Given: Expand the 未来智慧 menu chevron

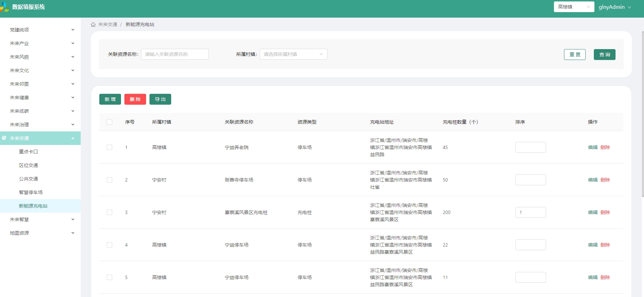Looking at the screenshot, I should (x=73, y=219).
